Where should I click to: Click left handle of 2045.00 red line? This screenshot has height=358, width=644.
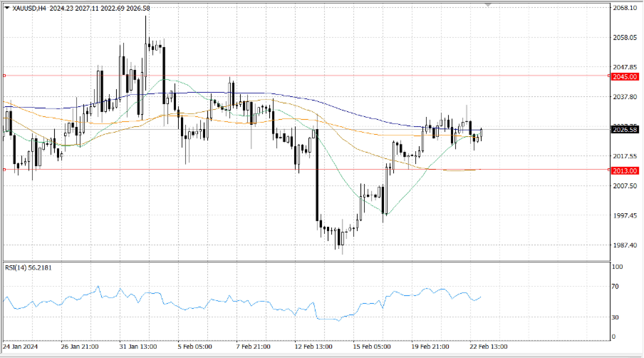point(4,76)
